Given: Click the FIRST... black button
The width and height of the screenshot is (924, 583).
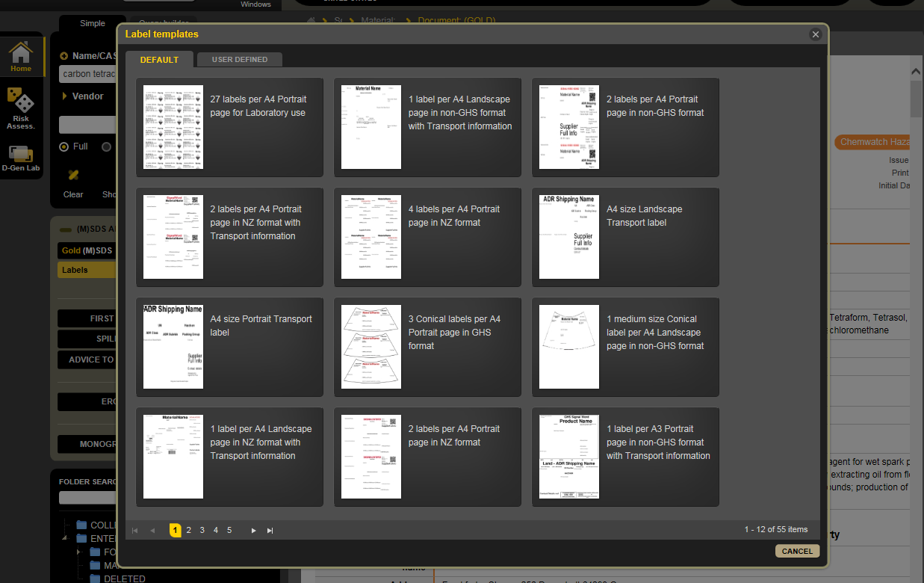Looking at the screenshot, I should 87,318.
